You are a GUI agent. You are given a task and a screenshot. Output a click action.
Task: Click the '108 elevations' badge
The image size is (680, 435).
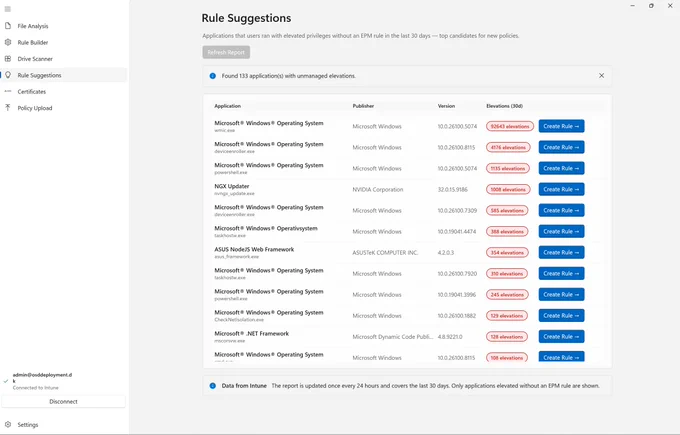pyautogui.click(x=507, y=357)
